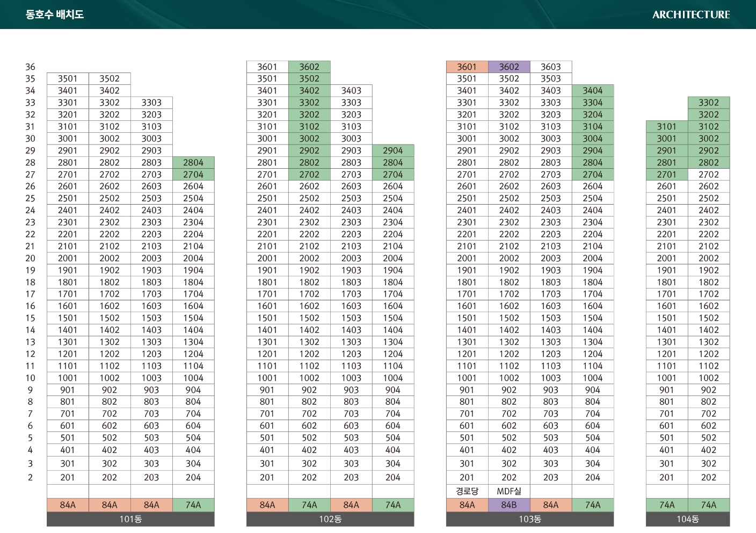The width and height of the screenshot is (756, 533).
Task: Select the 101동 building label
Action: click(130, 519)
